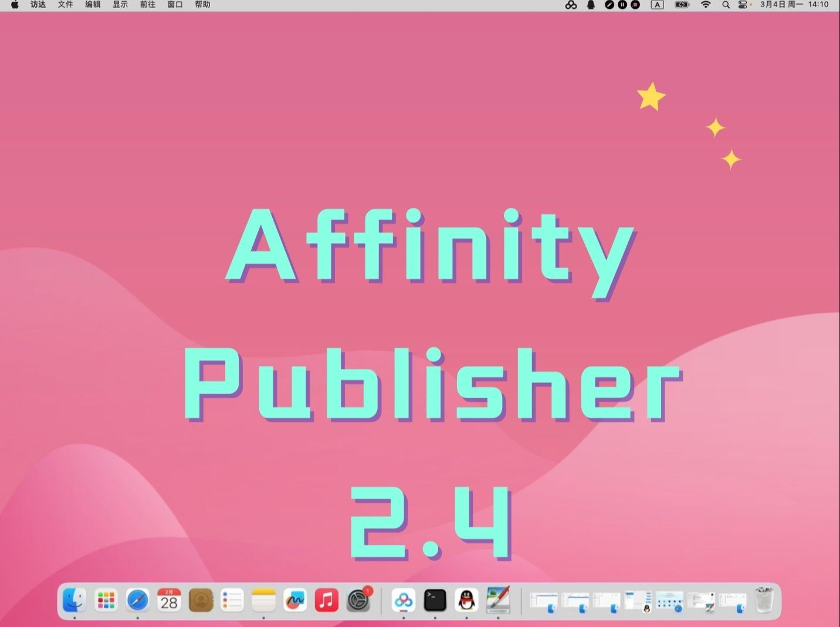Open Terminal from the Dock

tap(435, 600)
